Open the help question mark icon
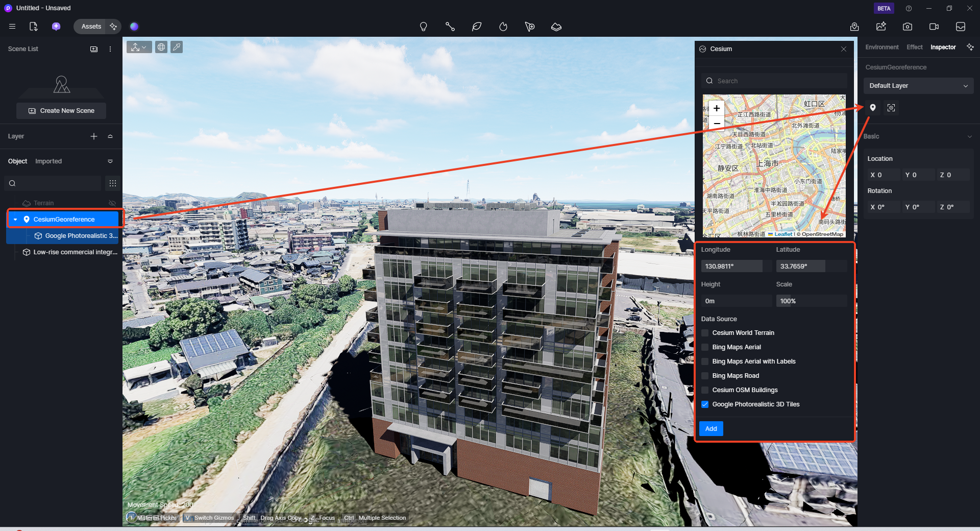 909,8
